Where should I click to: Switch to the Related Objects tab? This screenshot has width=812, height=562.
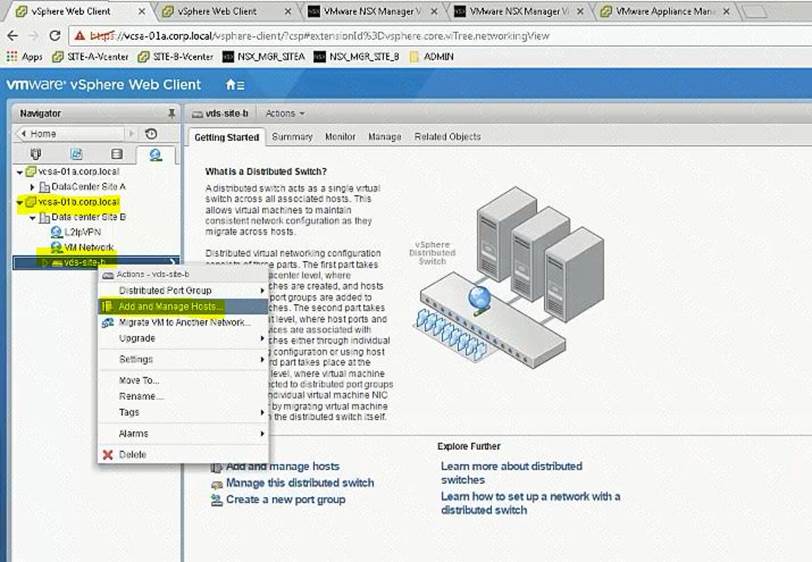(x=447, y=137)
